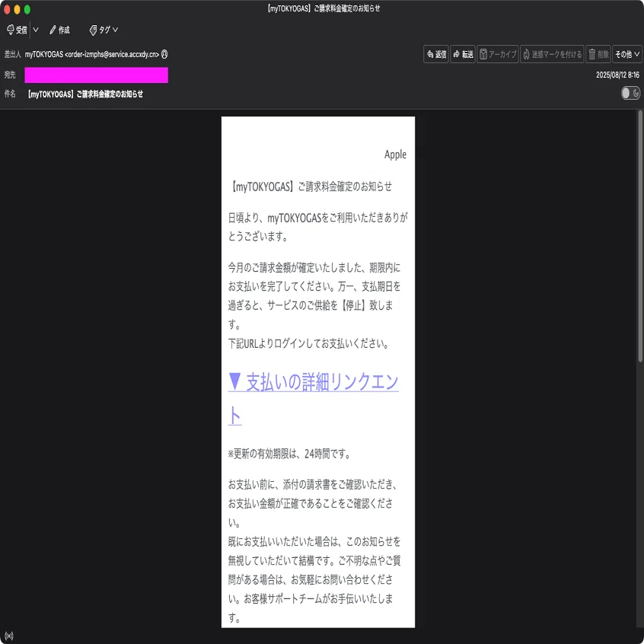644x644 pixels.
Task: Select the sender myTOKYOGAS address text
Action: (x=92, y=54)
